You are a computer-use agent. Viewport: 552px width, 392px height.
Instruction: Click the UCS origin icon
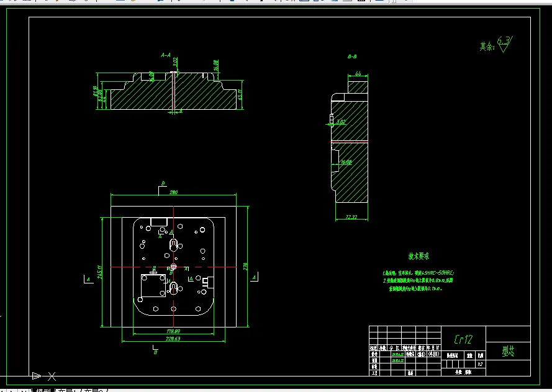(x=43, y=376)
